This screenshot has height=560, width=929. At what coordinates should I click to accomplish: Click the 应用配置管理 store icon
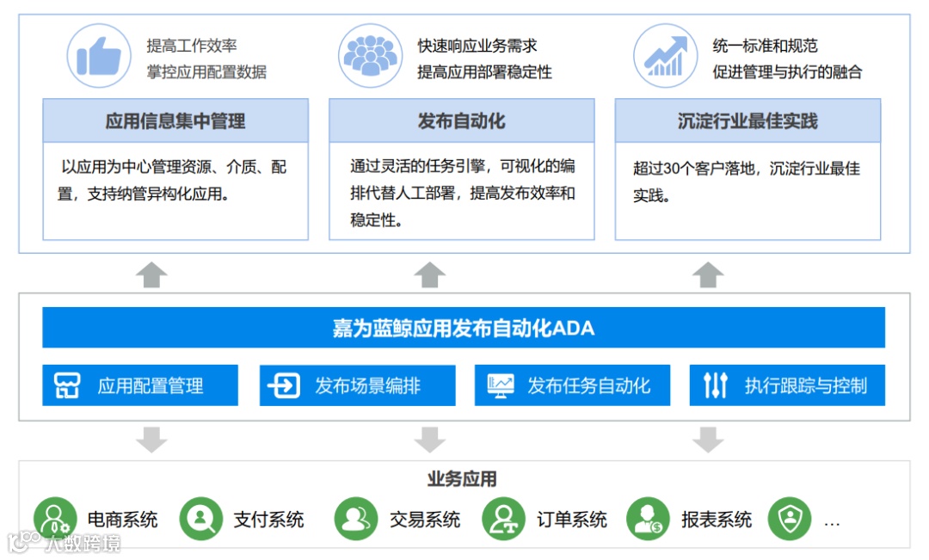tap(67, 385)
